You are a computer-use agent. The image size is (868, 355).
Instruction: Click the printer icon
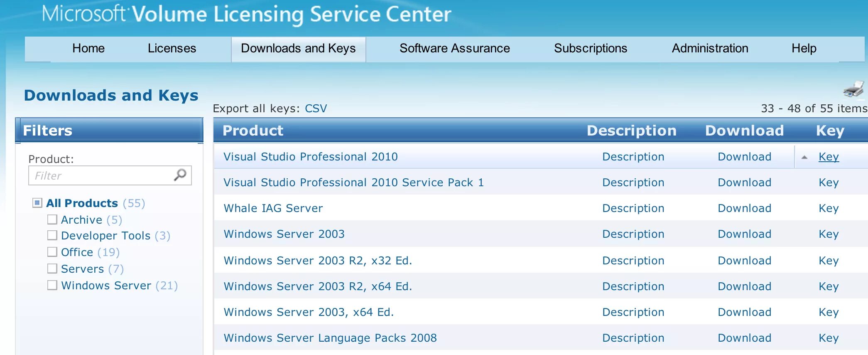pyautogui.click(x=854, y=89)
